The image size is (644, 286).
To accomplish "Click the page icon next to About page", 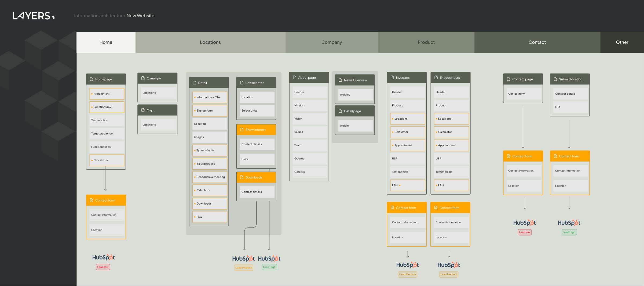I will click(x=295, y=77).
